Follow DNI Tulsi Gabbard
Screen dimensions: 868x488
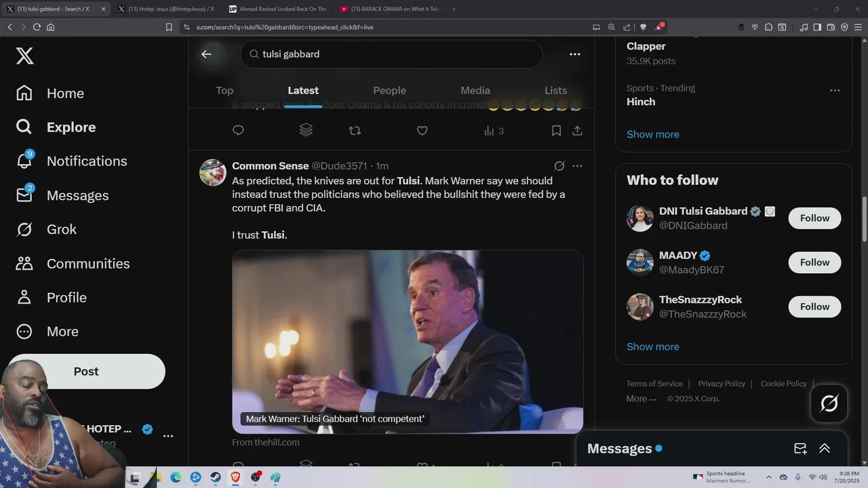tap(814, 218)
